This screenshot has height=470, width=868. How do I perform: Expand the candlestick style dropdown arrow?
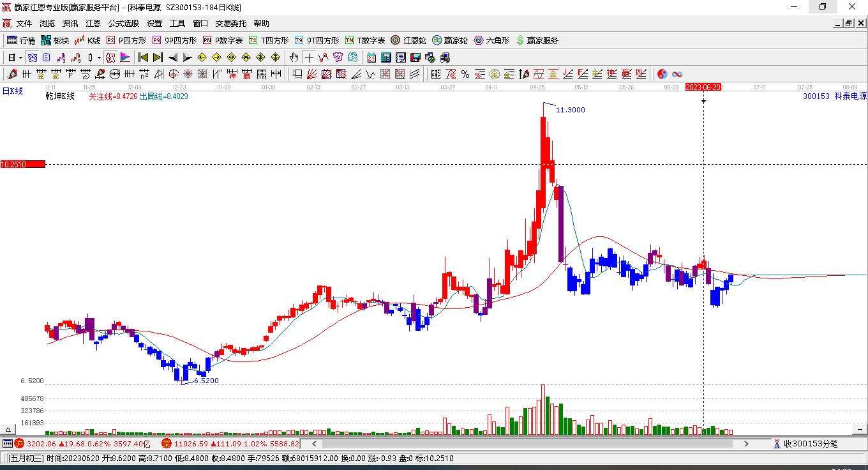(x=99, y=57)
